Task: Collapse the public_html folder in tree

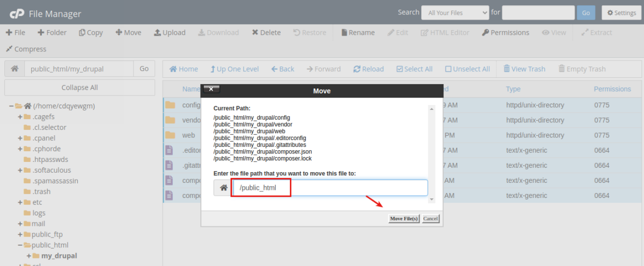Action: (x=20, y=245)
